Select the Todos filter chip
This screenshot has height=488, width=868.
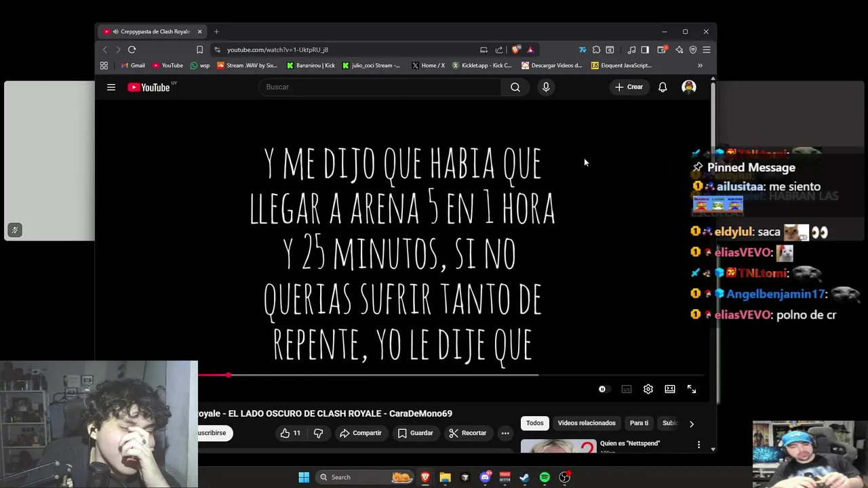coord(535,423)
